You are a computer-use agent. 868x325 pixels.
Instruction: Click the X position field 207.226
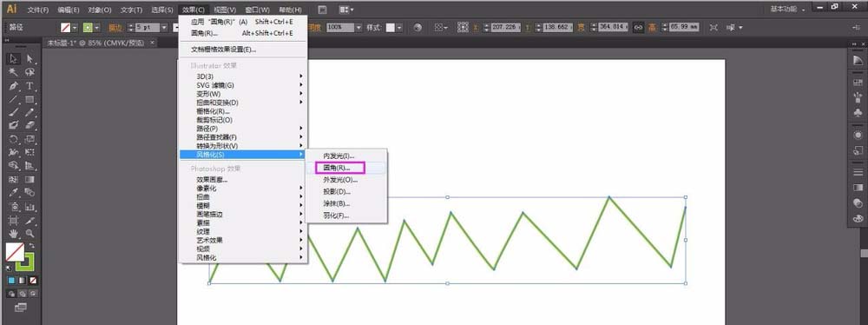pos(505,27)
